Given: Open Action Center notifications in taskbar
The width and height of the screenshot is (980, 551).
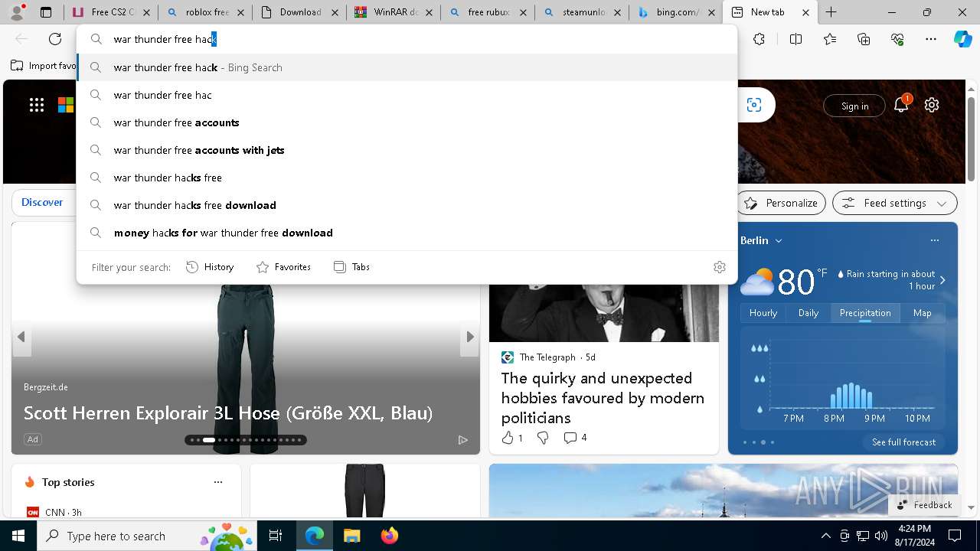Looking at the screenshot, I should [x=955, y=536].
